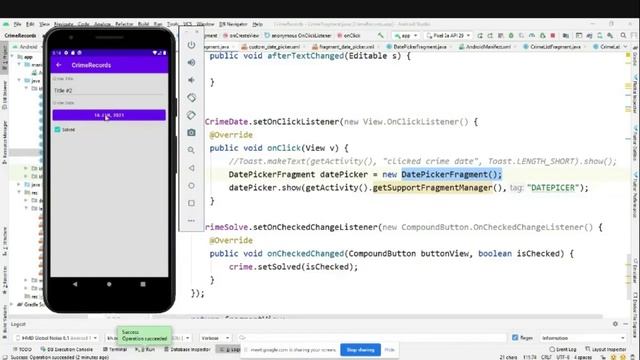This screenshot has height=360, width=640.
Task: Click DatePickerFragment() highlighted in code
Action: pos(451,174)
